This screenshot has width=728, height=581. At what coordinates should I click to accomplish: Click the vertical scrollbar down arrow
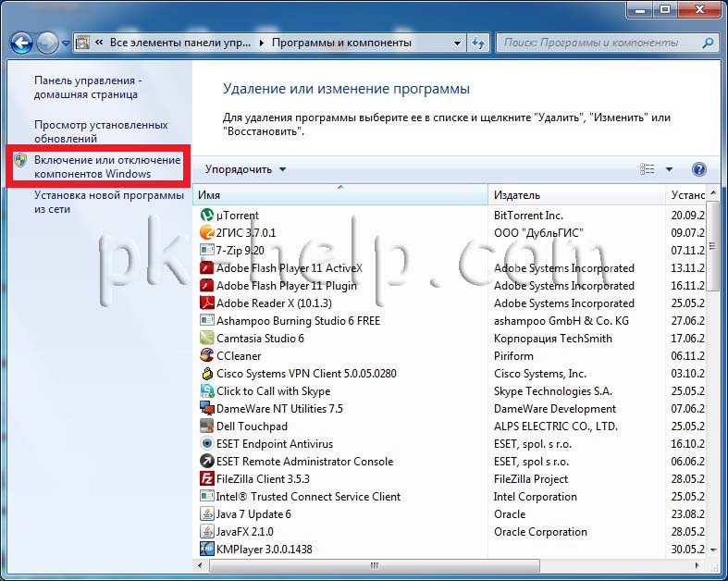tap(713, 550)
